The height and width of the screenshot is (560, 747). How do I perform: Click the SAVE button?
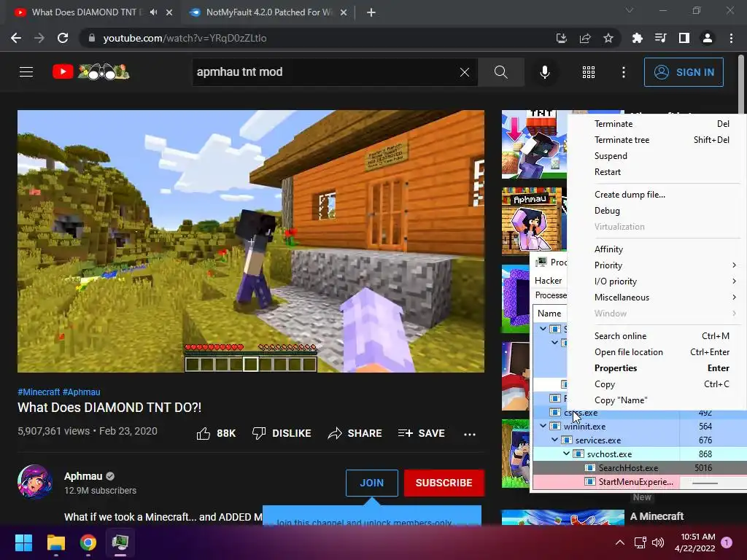421,433
